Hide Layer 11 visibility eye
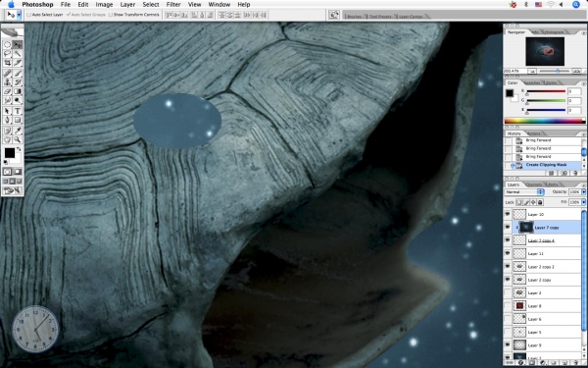The image size is (588, 368). [x=508, y=253]
